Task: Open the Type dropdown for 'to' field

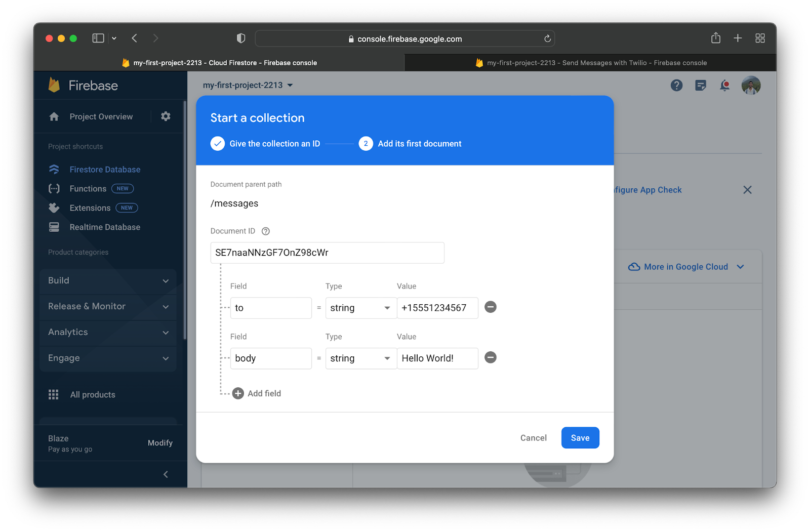Action: (361, 308)
